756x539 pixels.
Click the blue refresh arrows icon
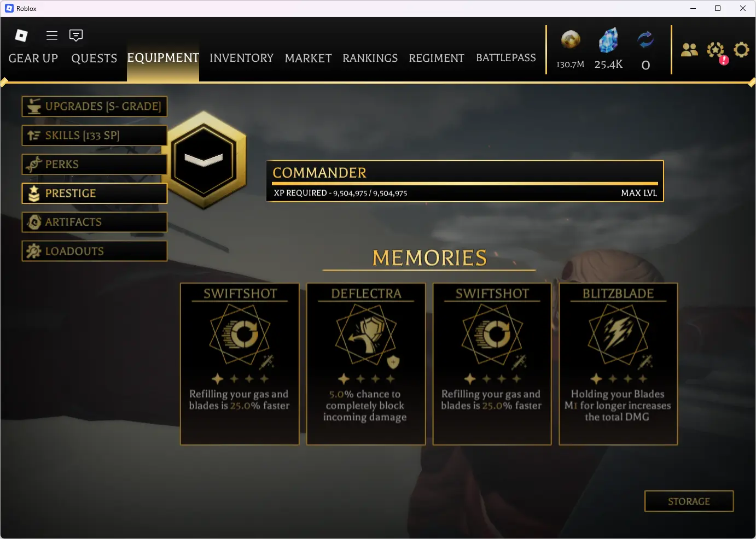[x=645, y=40]
